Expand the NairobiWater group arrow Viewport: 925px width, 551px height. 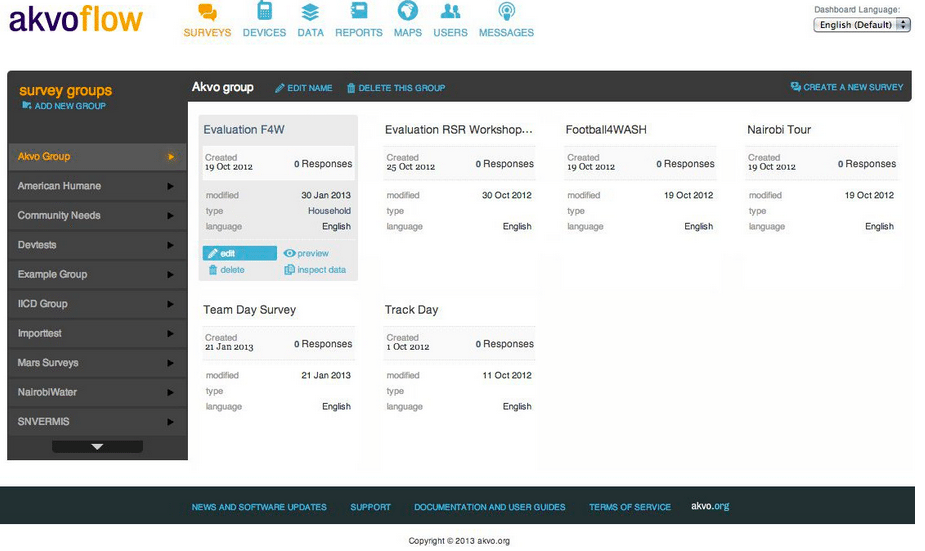click(x=170, y=392)
